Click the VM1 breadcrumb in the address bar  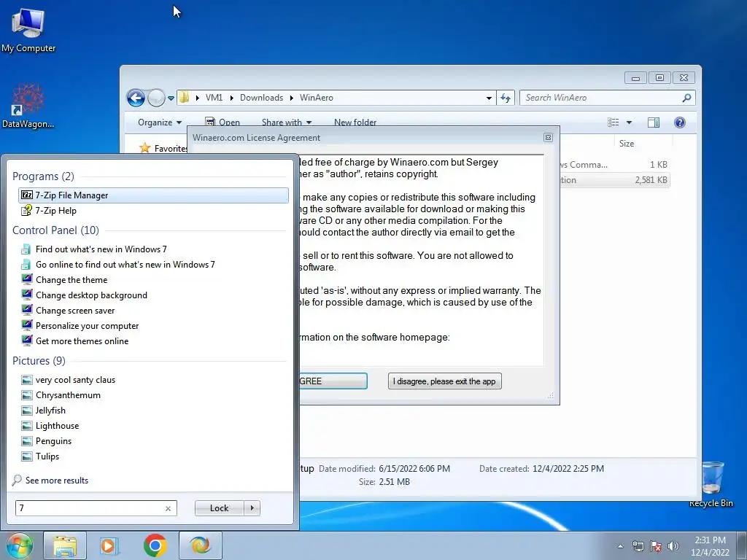[214, 98]
